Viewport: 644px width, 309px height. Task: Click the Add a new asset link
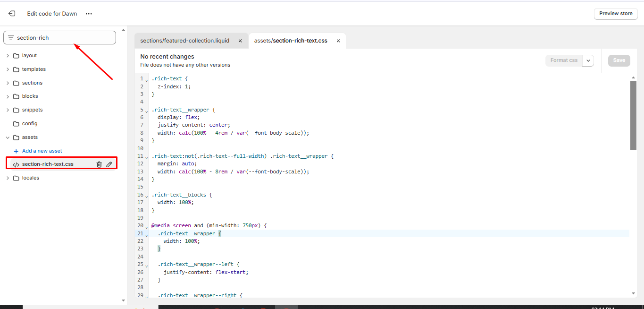(x=42, y=151)
